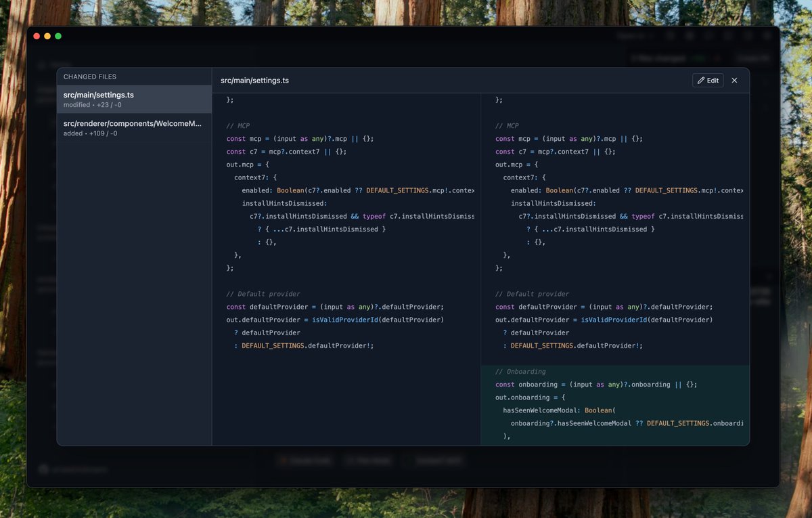Viewport: 812px width, 518px height.
Task: Close the diff viewer dialog with X
Action: (734, 81)
